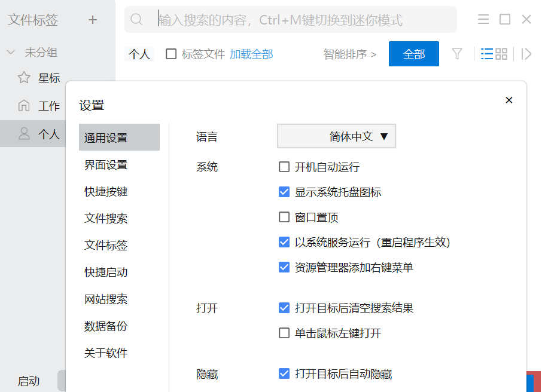Viewport: 542px width, 392px height.
Task: Select 快捷按键 in settings sidebar
Action: click(106, 192)
